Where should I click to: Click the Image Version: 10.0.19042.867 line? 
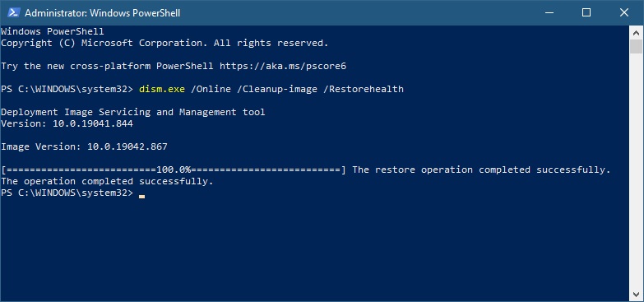[84, 146]
